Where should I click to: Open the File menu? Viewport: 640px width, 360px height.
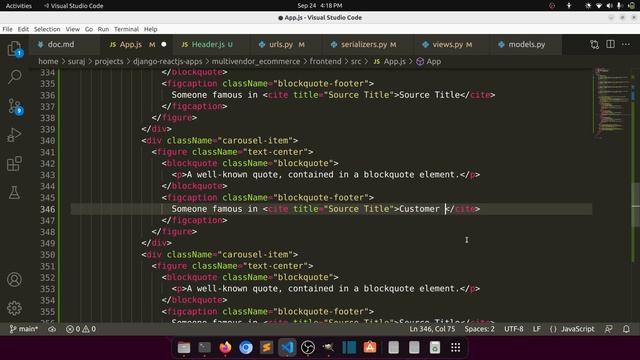pos(7,29)
